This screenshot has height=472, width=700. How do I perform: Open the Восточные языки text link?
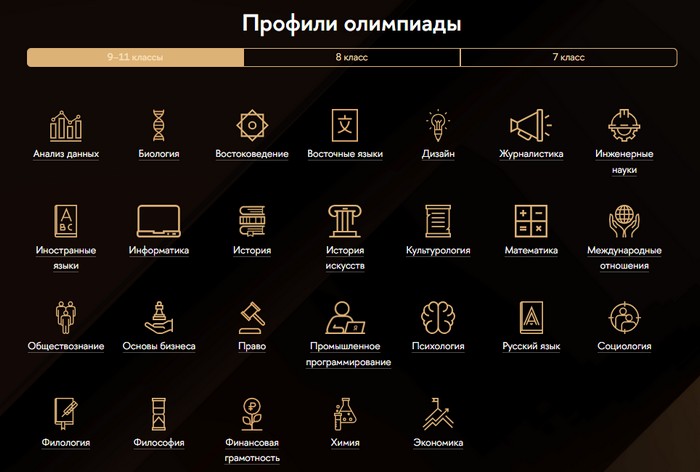tap(345, 154)
